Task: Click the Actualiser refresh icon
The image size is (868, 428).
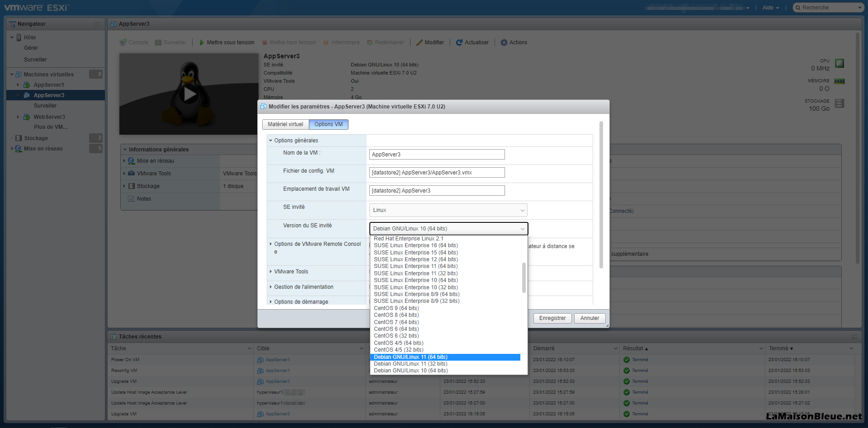Action: pyautogui.click(x=459, y=42)
